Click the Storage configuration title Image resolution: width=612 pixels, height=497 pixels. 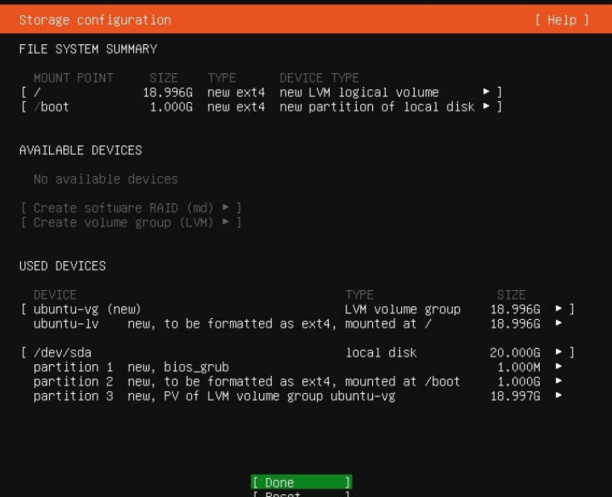pyautogui.click(x=95, y=20)
